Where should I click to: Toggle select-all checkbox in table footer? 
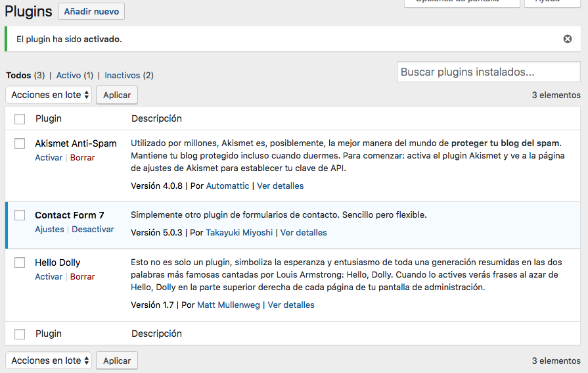pos(20,334)
